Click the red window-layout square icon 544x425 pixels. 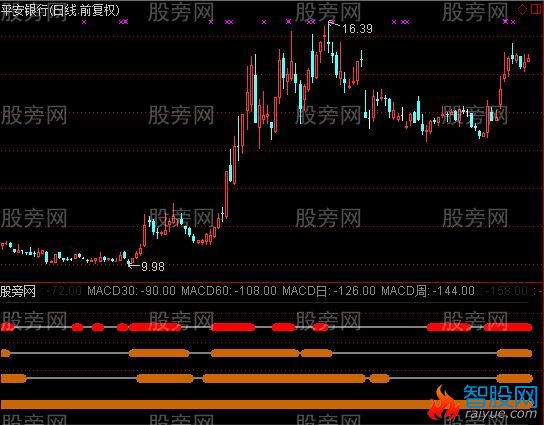coord(536,9)
